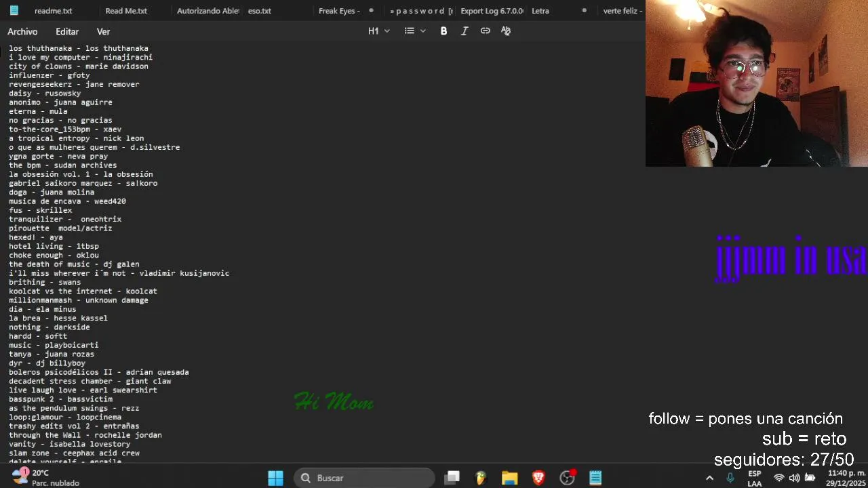The width and height of the screenshot is (868, 488).
Task: Open OBS Studio from the taskbar
Action: click(567, 478)
